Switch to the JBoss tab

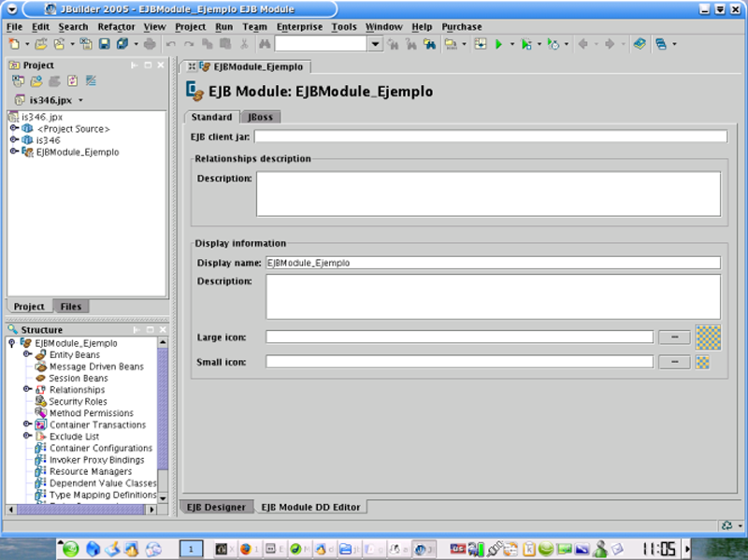pyautogui.click(x=260, y=117)
